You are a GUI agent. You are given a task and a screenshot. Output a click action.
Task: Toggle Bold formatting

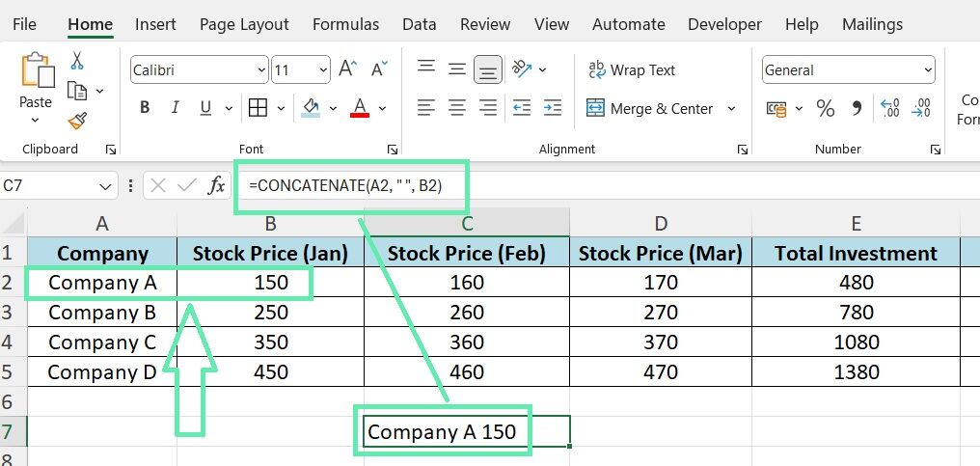pyautogui.click(x=145, y=108)
